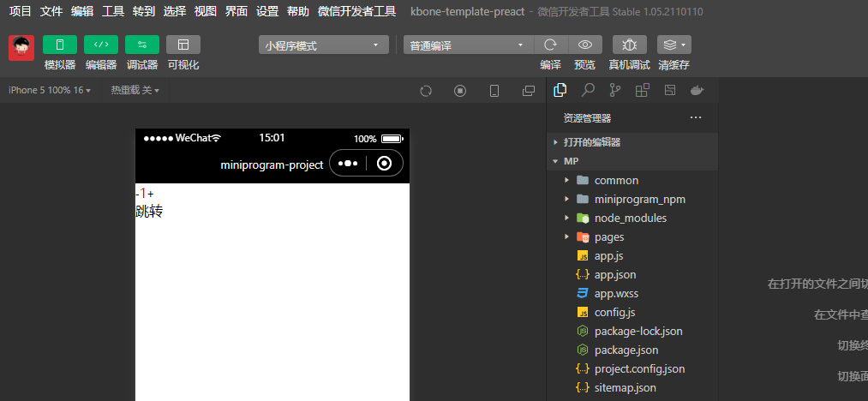
Task: Click the simulator phone device icon
Action: pos(494,91)
